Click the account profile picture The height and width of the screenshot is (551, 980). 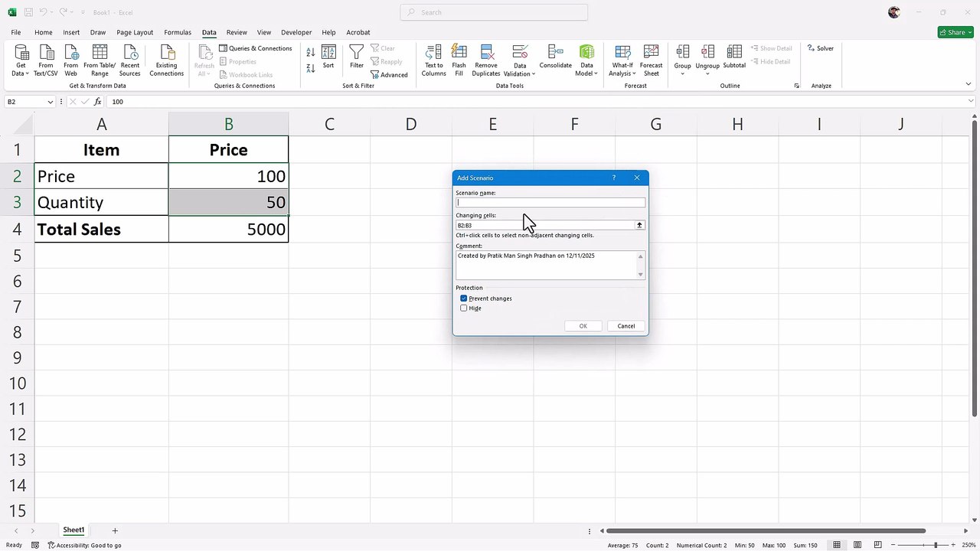point(894,12)
